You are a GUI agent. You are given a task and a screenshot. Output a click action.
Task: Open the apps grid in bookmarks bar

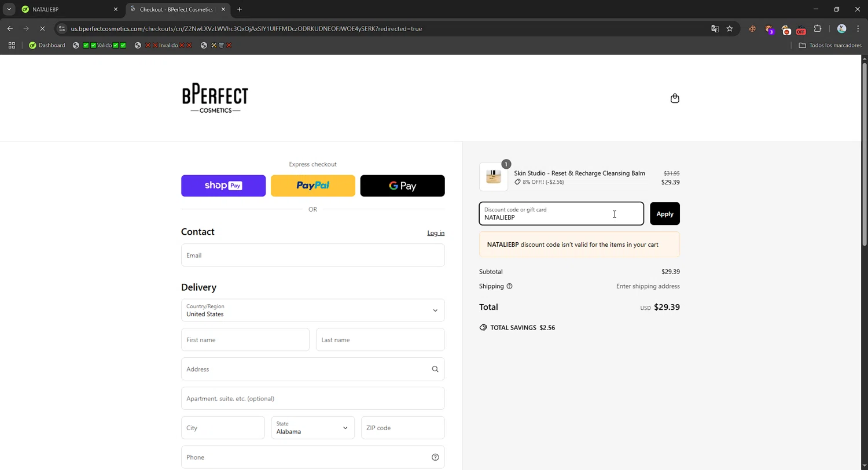pyautogui.click(x=12, y=45)
